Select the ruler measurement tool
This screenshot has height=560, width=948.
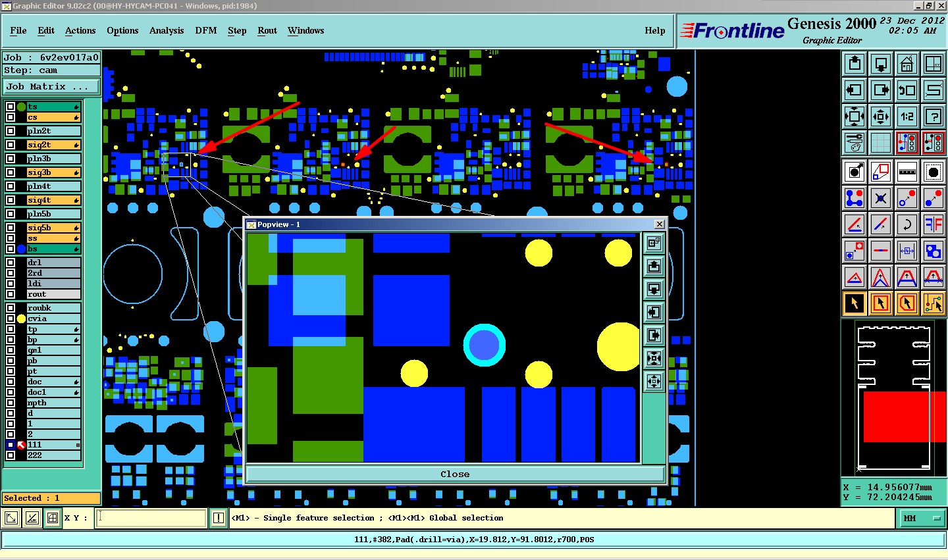pos(907,172)
